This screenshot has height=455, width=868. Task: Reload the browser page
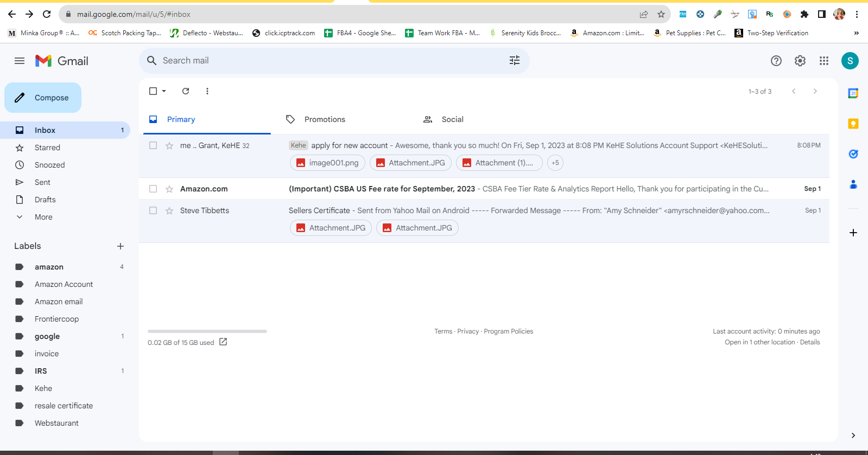click(x=47, y=14)
